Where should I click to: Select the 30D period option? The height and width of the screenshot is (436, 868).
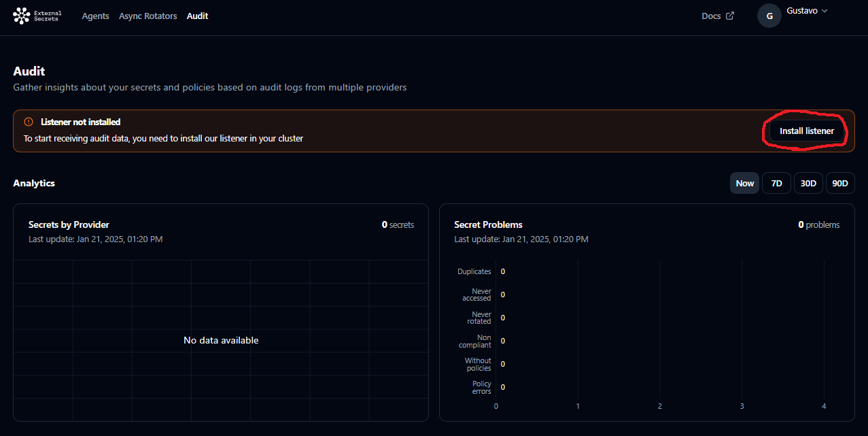point(808,182)
